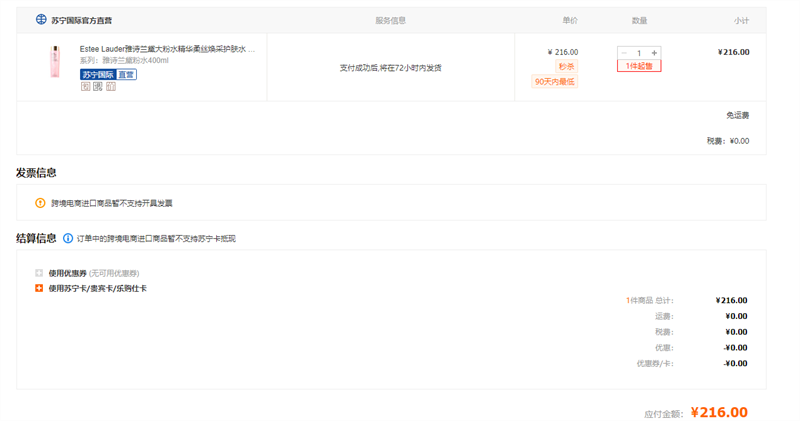Image resolution: width=800 pixels, height=421 pixels.
Task: Click the quantity number input field
Action: (x=639, y=53)
